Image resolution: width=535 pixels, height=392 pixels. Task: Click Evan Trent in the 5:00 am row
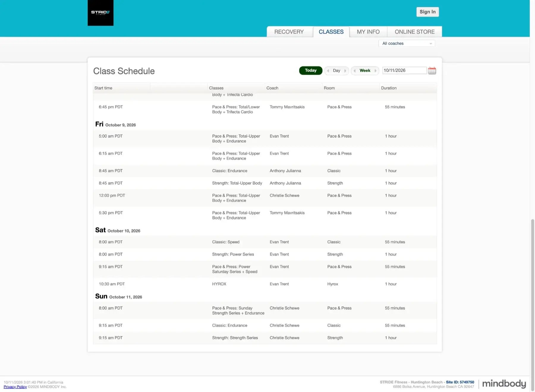279,136
